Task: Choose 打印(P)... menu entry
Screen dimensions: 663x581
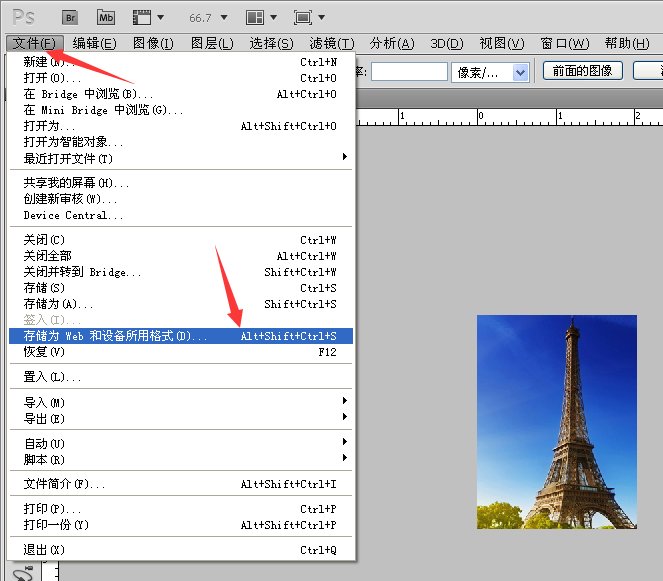Action: [x=181, y=509]
